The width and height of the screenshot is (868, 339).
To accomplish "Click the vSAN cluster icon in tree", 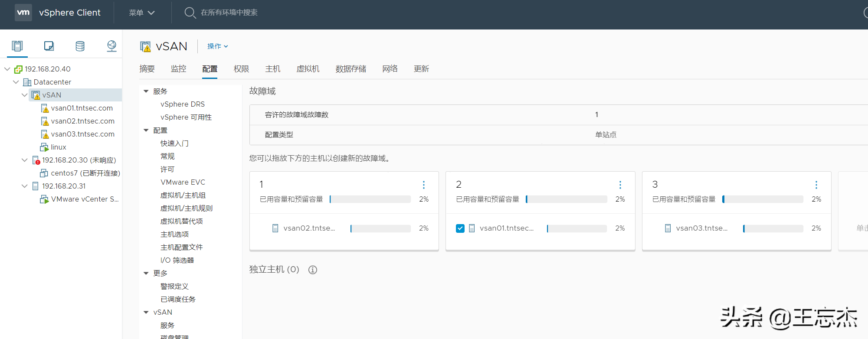I will click(36, 95).
